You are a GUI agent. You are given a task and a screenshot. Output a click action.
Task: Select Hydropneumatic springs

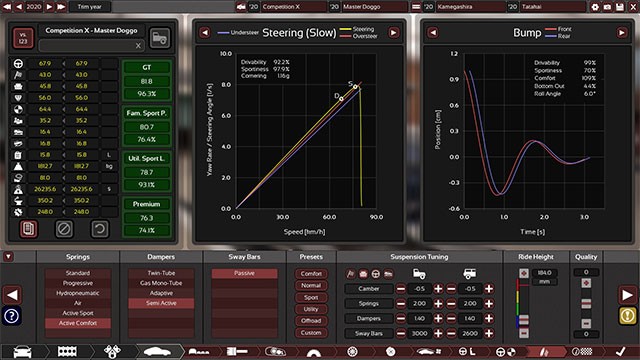[78, 293]
